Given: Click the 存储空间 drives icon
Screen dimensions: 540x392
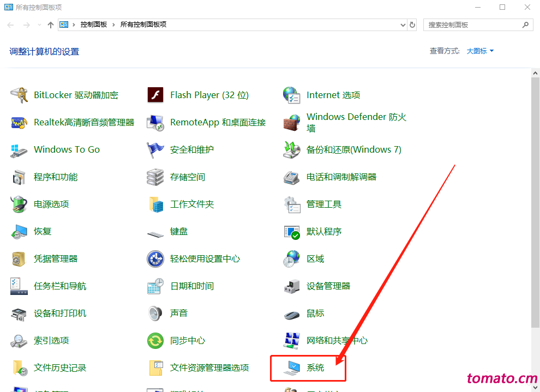Looking at the screenshot, I should (155, 177).
